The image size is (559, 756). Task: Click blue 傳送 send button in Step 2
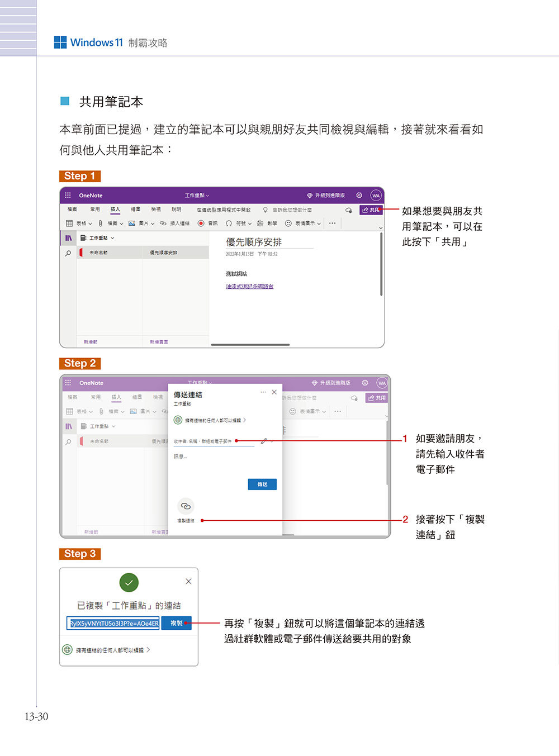pyautogui.click(x=262, y=484)
